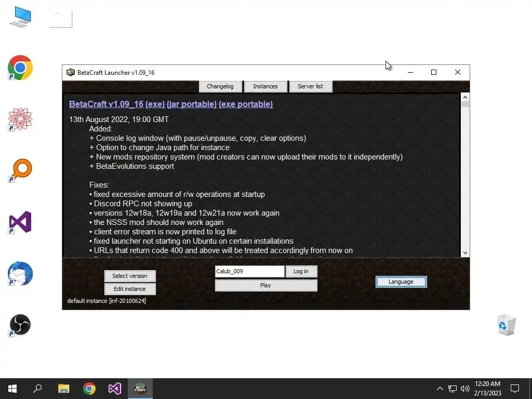The image size is (532, 399).
Task: Click the '+ Option to change Java path' line
Action: pyautogui.click(x=159, y=148)
